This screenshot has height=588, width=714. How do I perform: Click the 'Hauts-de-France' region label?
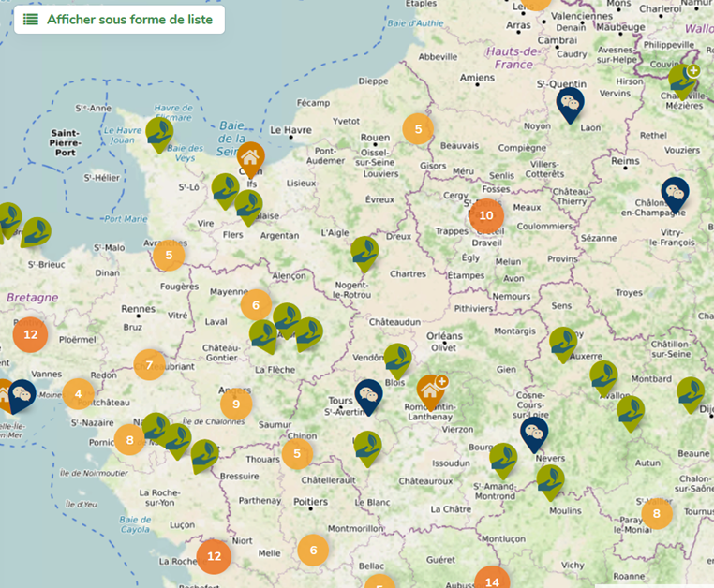pos(513,58)
